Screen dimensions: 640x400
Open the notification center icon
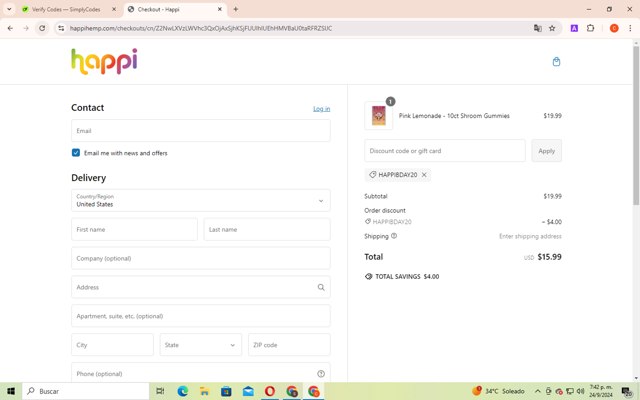(627, 391)
